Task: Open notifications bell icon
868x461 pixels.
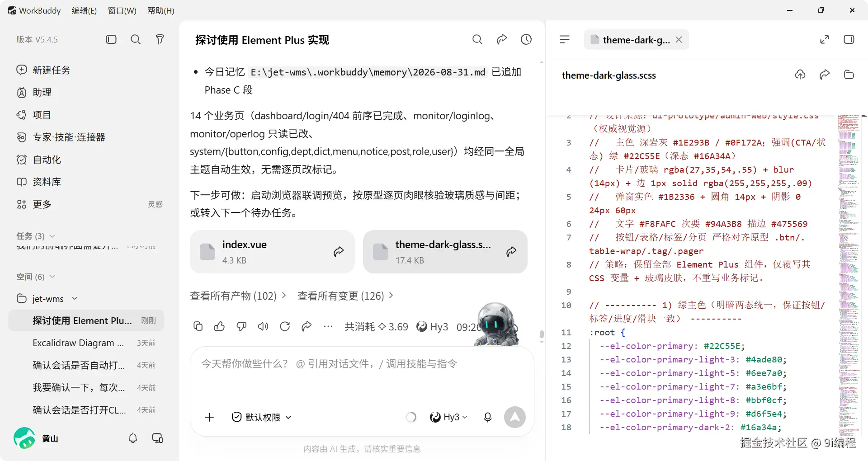Action: tap(133, 438)
